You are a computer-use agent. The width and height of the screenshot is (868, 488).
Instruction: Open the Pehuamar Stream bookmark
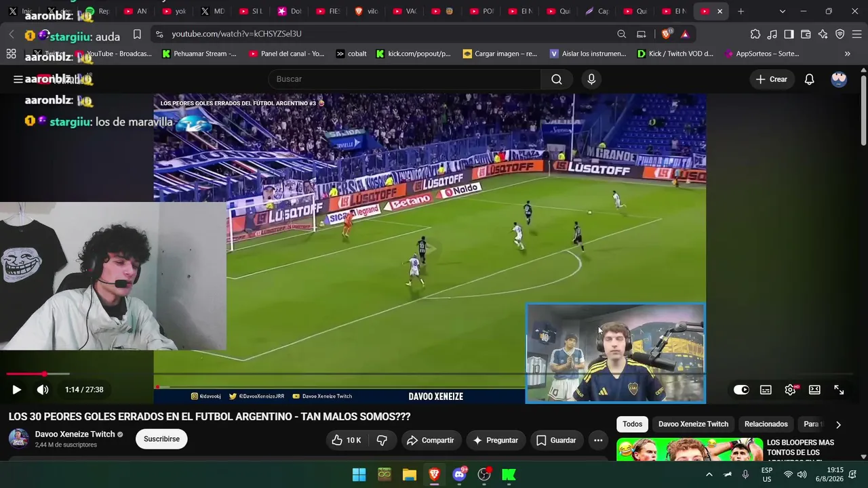[x=199, y=54]
